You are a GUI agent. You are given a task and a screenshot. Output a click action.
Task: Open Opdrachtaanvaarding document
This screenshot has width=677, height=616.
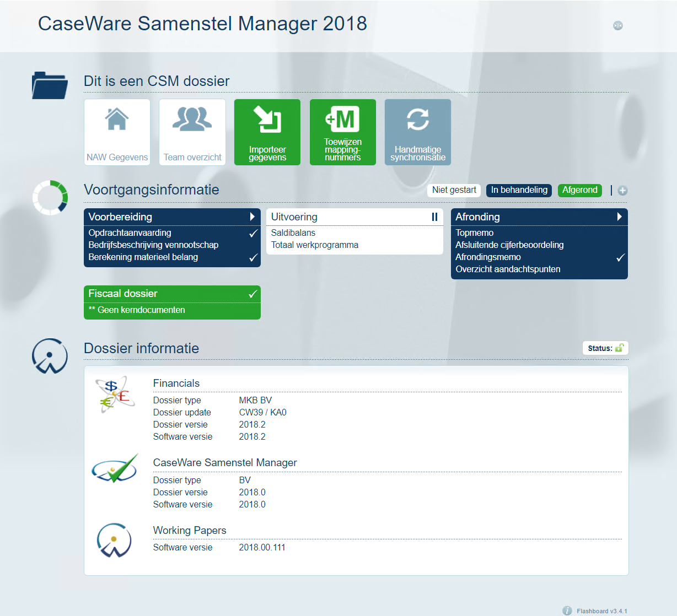130,233
